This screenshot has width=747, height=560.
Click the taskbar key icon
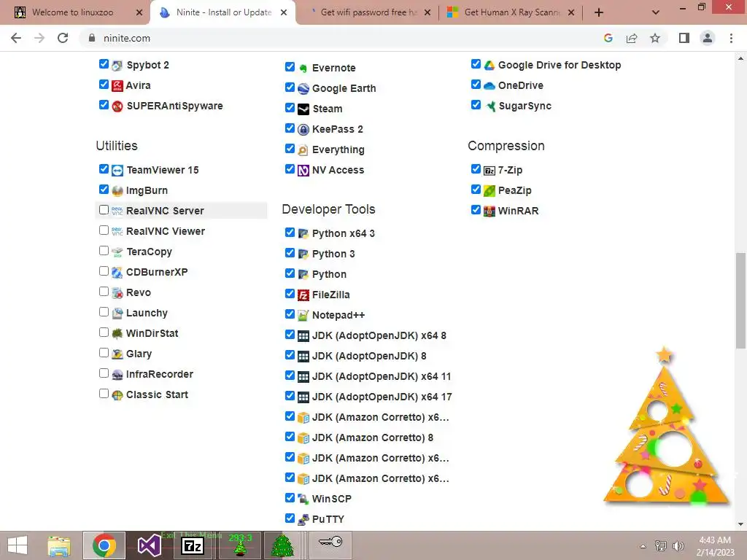coord(330,542)
